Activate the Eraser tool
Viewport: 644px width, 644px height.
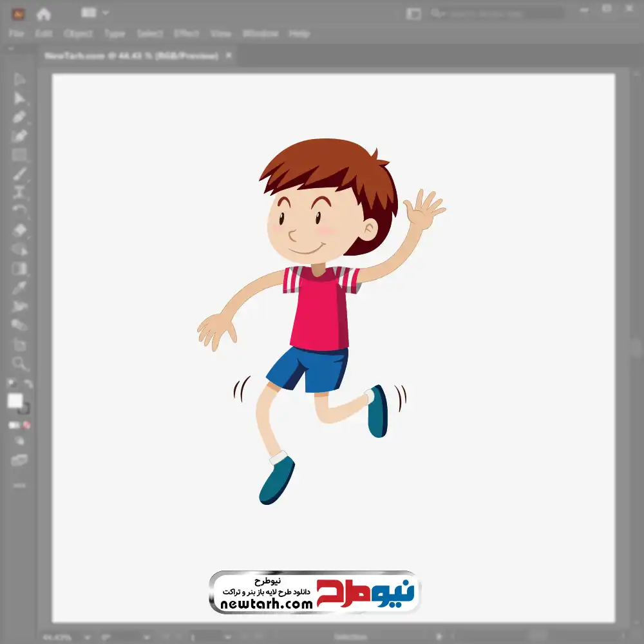tap(19, 230)
